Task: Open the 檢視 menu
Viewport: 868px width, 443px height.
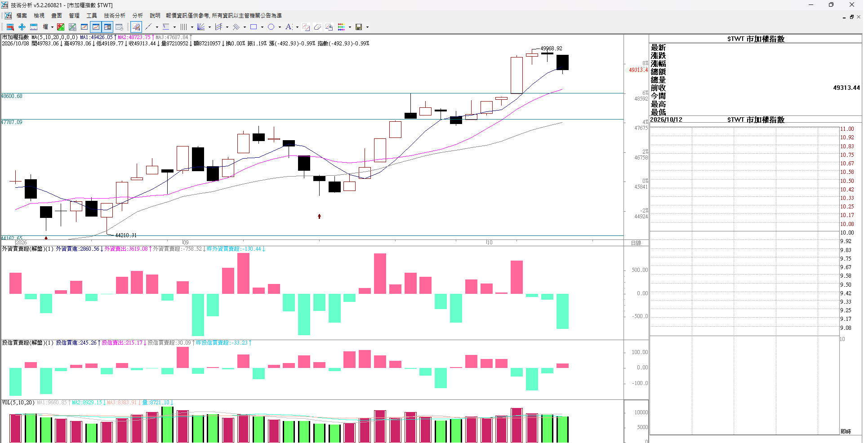Action: (x=39, y=16)
